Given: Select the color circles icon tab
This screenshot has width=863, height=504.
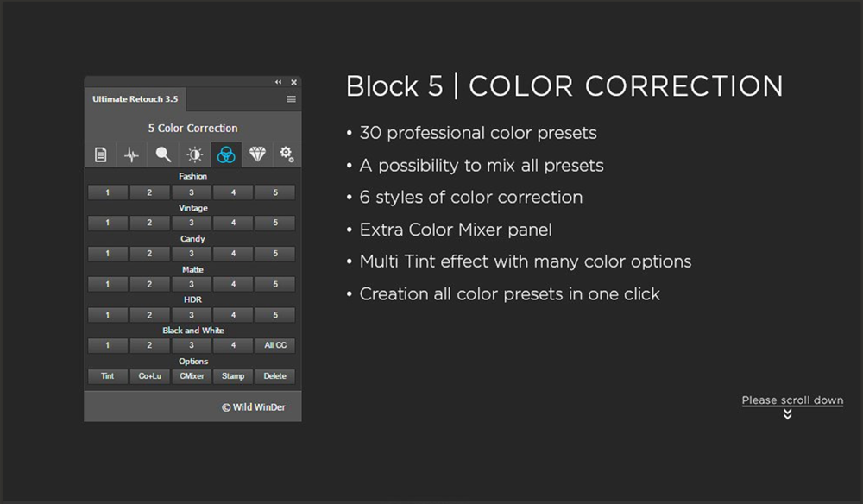Looking at the screenshot, I should 226,155.
